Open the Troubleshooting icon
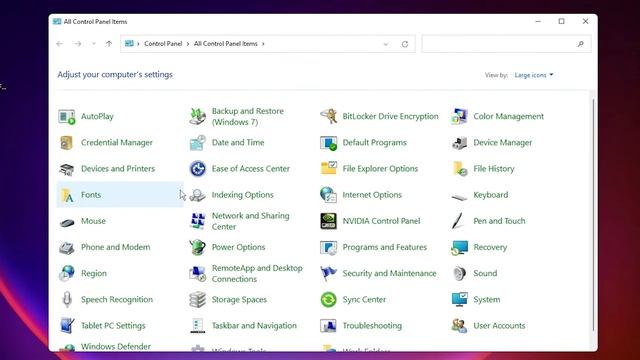The image size is (640, 360). click(x=329, y=326)
